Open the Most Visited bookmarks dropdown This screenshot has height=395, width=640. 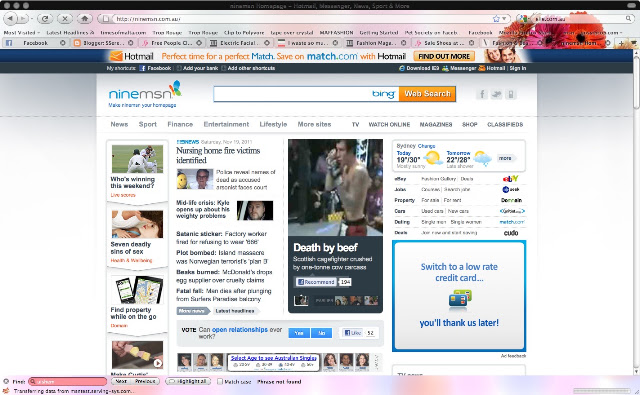pos(22,32)
